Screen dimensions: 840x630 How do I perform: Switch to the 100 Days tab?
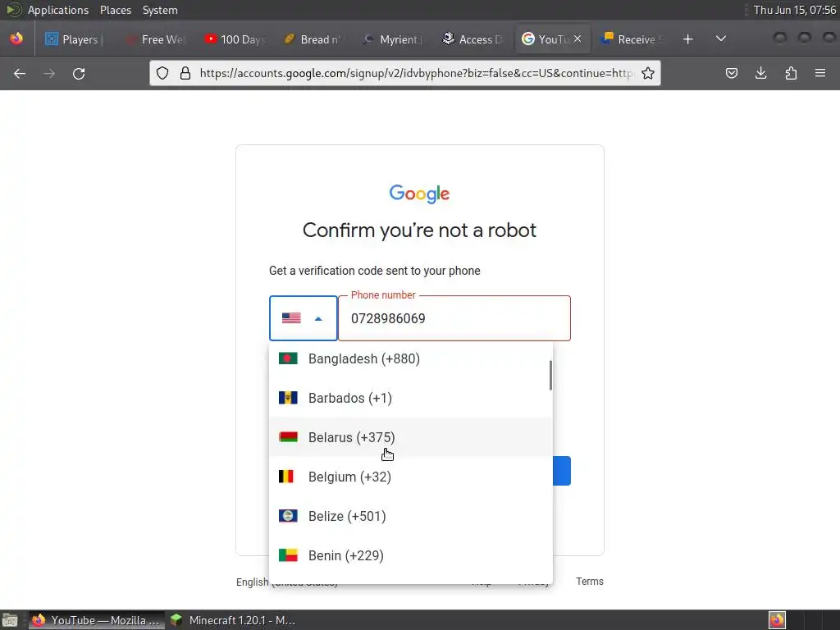pos(235,39)
